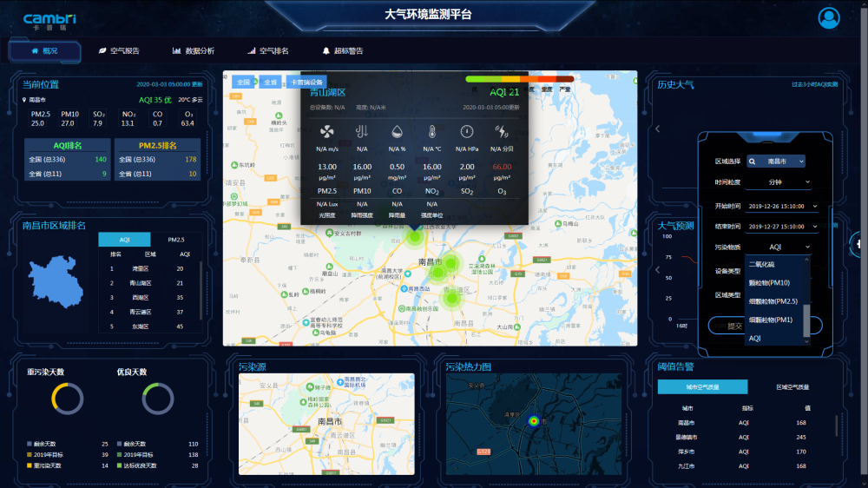The height and width of the screenshot is (488, 868).
Task: Click the 优良天数 donut chart
Action: 158,399
